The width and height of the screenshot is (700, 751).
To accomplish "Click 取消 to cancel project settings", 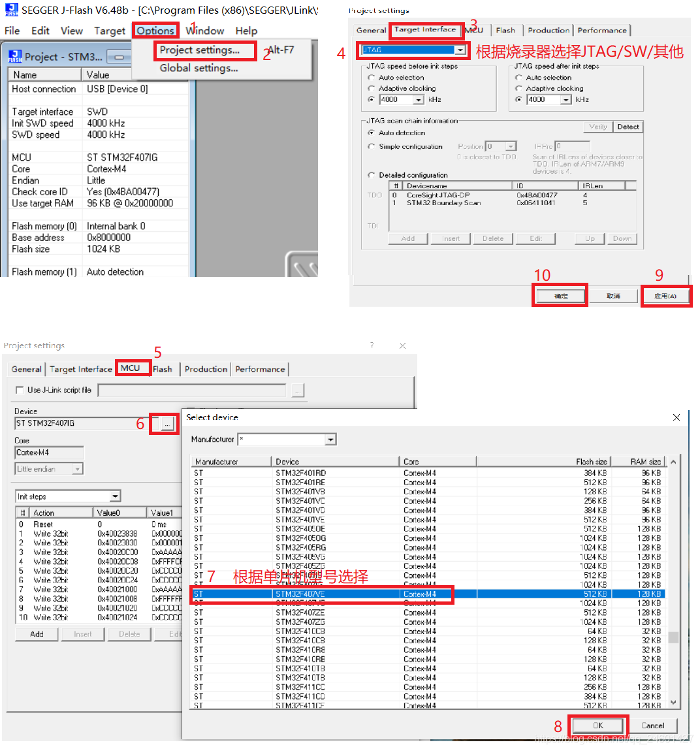I will [613, 296].
